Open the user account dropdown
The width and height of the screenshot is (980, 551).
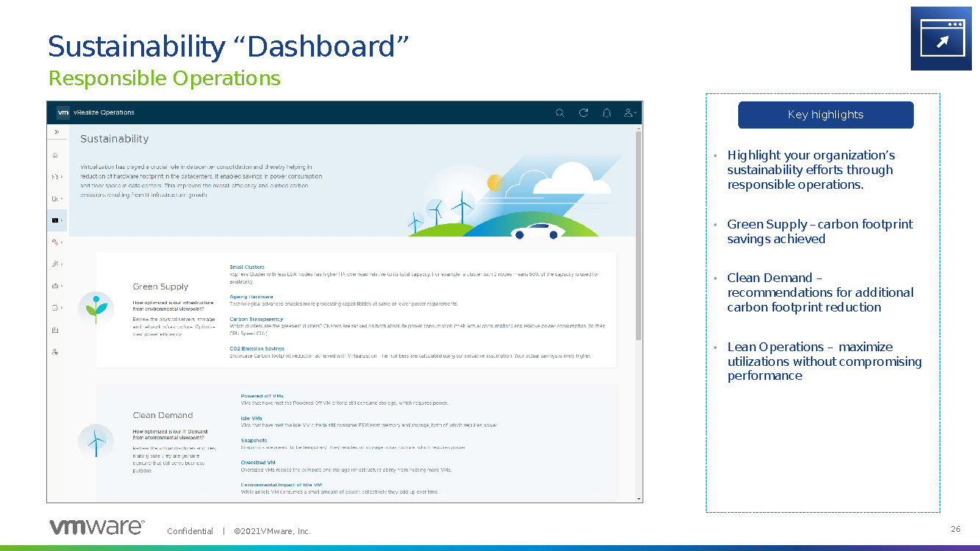pyautogui.click(x=630, y=113)
